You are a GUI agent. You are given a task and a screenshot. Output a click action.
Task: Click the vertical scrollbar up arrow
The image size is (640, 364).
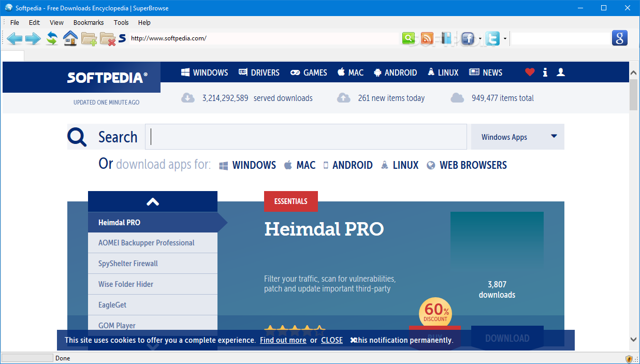tap(633, 71)
